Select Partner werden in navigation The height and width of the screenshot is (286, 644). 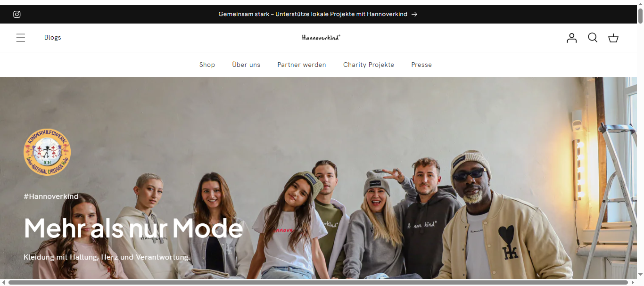coord(302,65)
